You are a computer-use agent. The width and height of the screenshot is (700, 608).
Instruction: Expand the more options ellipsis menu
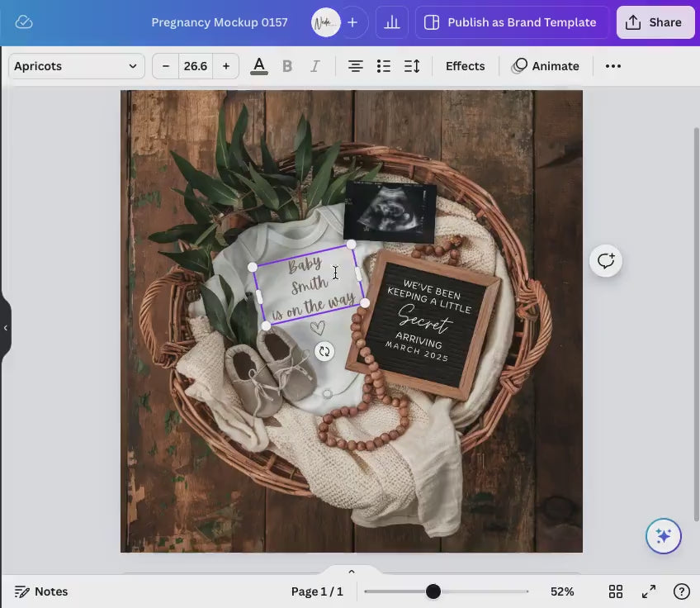612,66
